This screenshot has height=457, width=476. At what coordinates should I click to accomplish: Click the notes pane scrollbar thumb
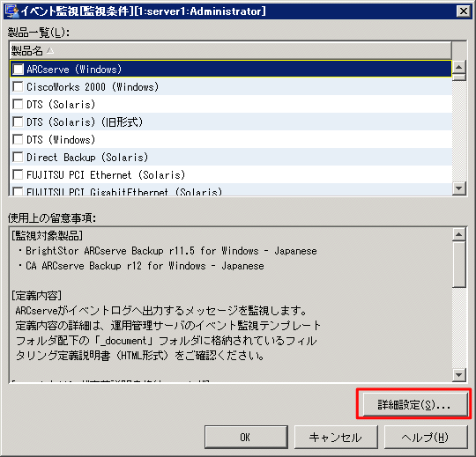tap(458, 264)
